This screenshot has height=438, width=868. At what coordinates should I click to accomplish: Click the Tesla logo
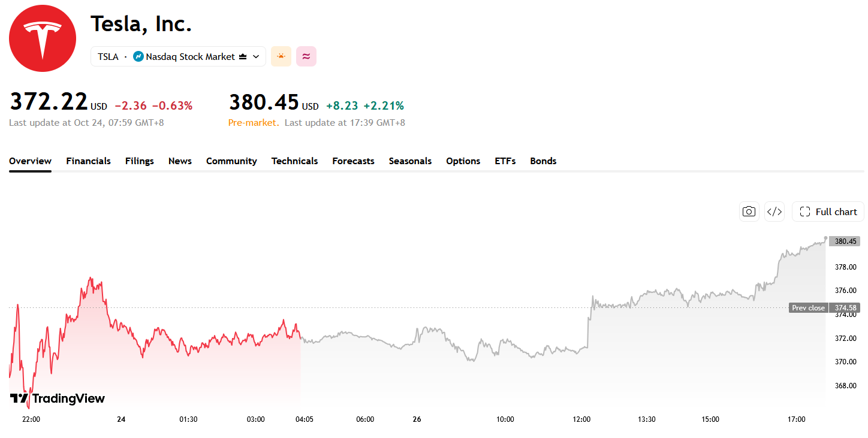pyautogui.click(x=43, y=38)
